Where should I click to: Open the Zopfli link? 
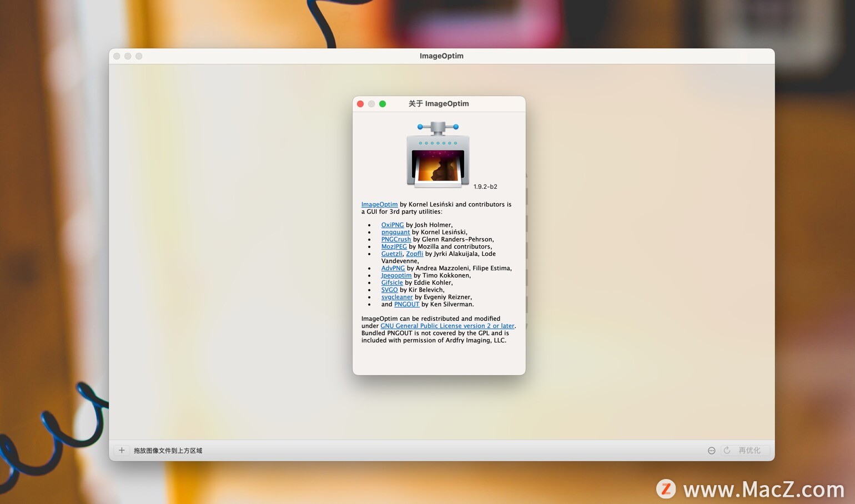(414, 254)
